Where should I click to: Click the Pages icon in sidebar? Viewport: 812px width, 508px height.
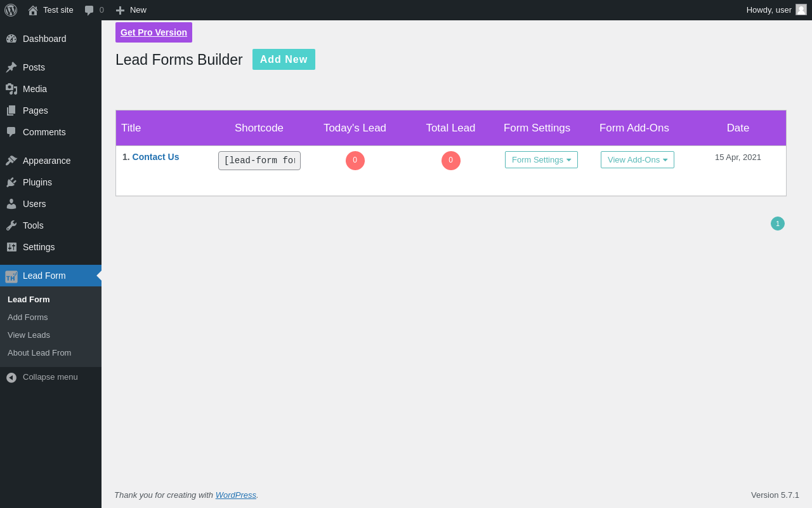pos(11,110)
